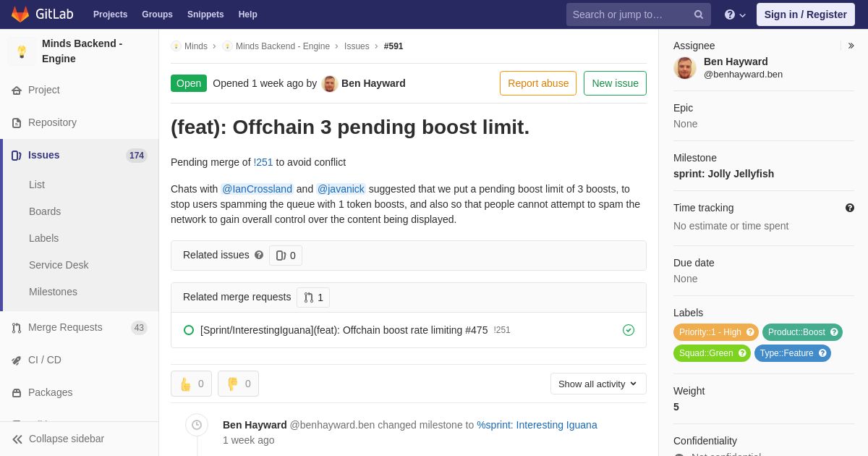
Task: Click the Minds Backend Engine project avatar
Action: pyautogui.click(x=22, y=51)
